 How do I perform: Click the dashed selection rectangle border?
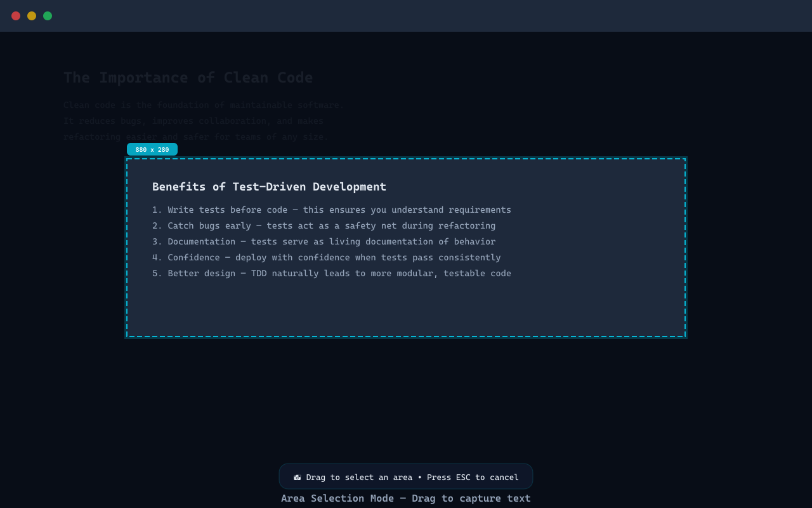tap(406, 157)
